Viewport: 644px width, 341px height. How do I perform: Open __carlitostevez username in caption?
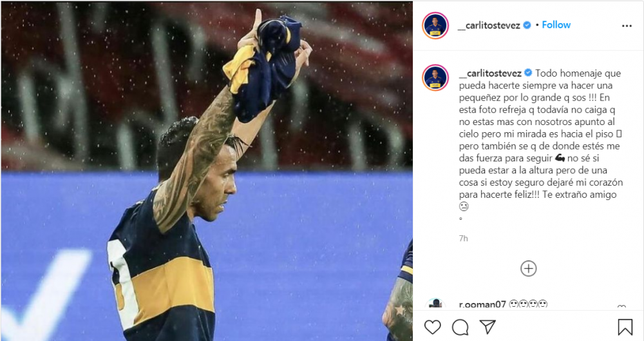(x=490, y=73)
